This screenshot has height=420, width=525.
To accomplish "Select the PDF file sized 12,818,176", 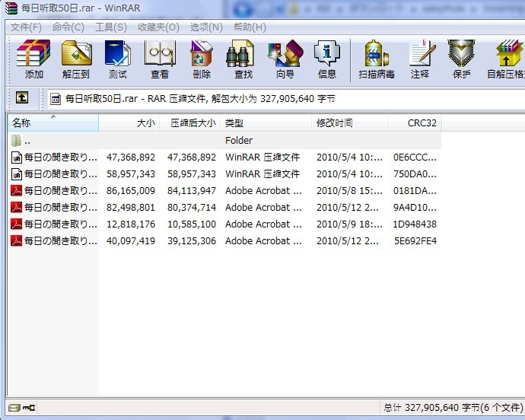I will click(224, 224).
